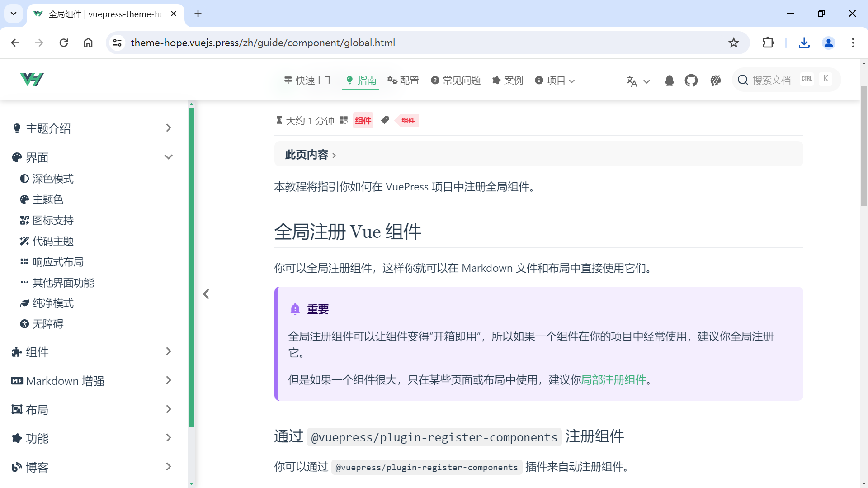Screen dimensions: 868x488
Task: Open a new browser tab
Action: pyautogui.click(x=198, y=14)
